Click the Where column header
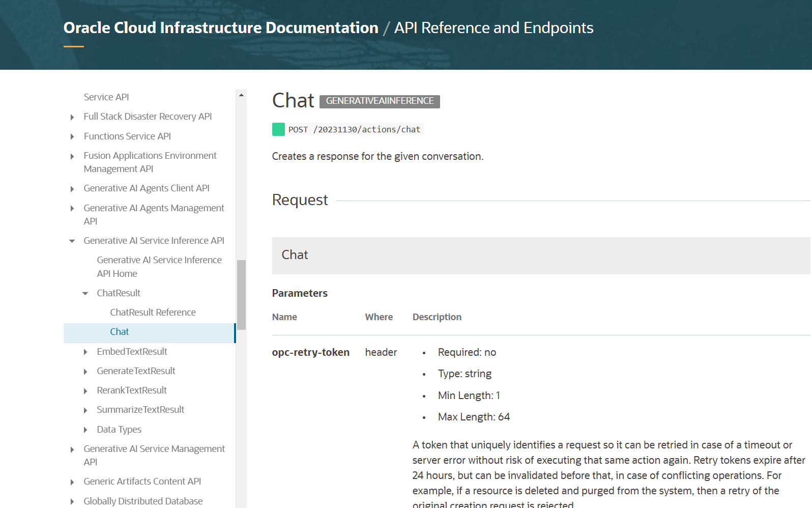812x508 pixels. click(x=379, y=317)
